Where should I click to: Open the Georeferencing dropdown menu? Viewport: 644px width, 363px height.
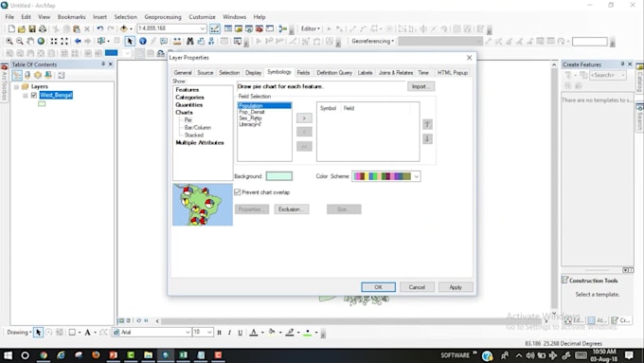(372, 41)
